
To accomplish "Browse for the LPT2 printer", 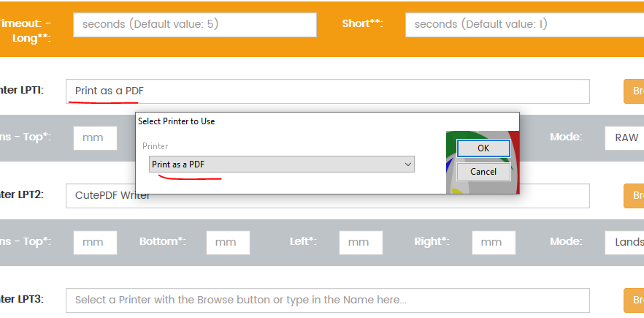I will pyautogui.click(x=634, y=196).
